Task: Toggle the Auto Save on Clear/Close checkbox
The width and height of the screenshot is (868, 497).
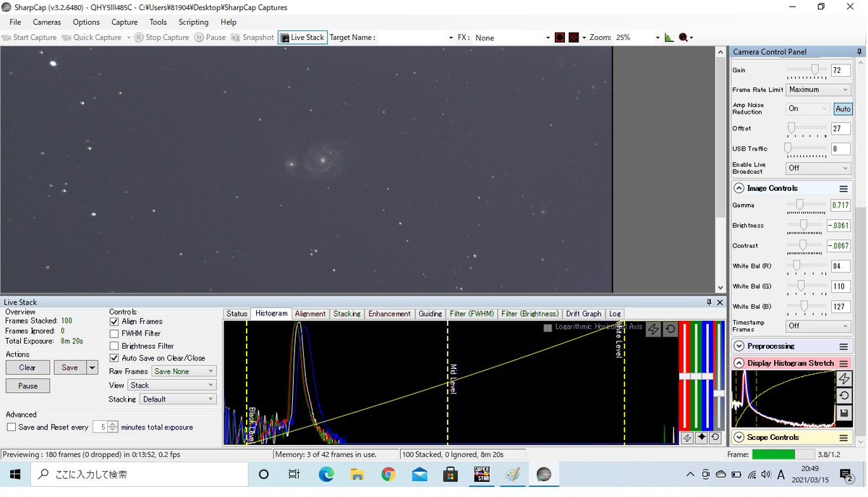Action: pyautogui.click(x=114, y=358)
